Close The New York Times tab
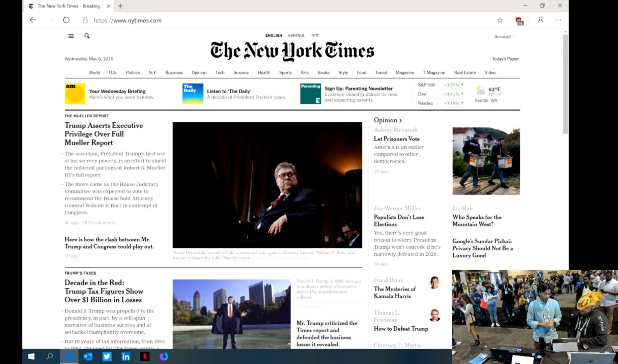This screenshot has width=618, height=364. [x=108, y=6]
